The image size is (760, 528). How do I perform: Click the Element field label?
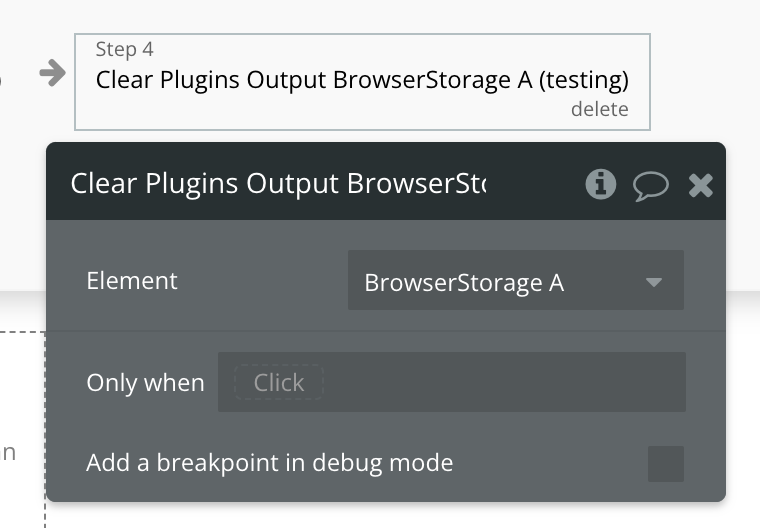point(132,281)
